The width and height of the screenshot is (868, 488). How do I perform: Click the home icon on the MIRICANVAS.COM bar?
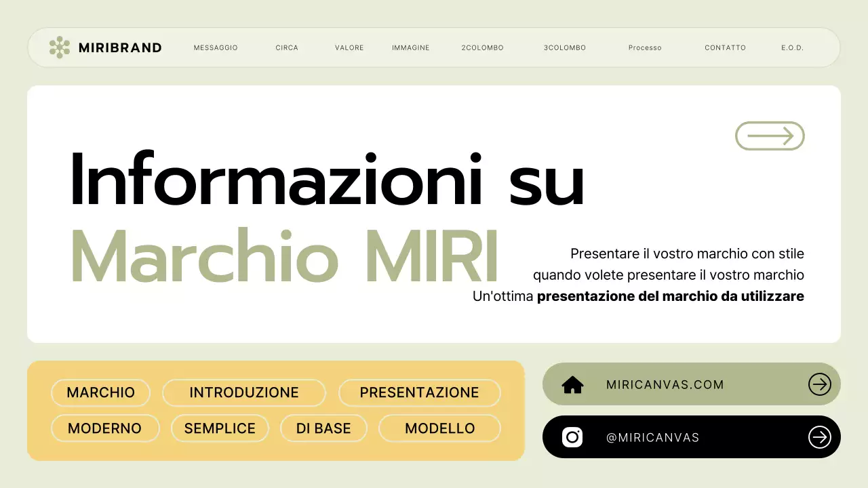(x=572, y=384)
